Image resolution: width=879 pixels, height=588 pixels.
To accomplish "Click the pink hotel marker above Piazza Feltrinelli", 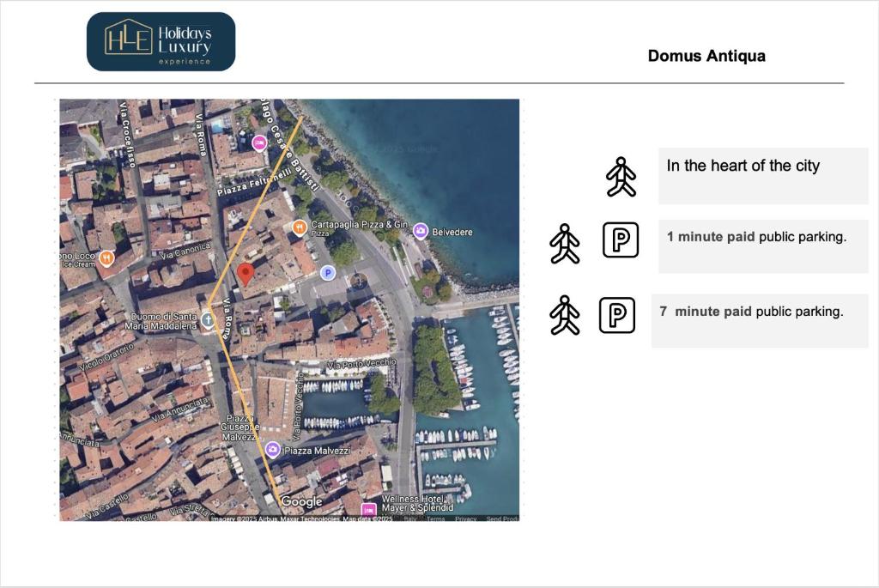I will (259, 142).
